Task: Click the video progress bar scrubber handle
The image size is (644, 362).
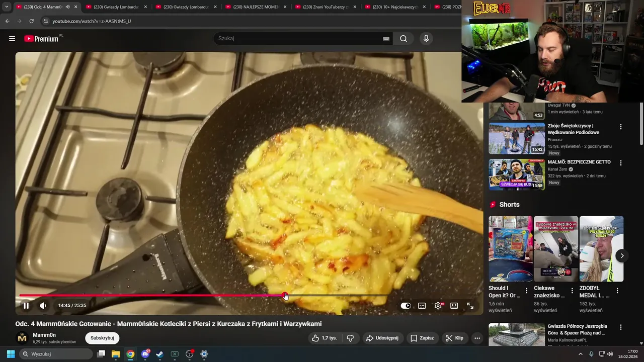Action: 285,296
